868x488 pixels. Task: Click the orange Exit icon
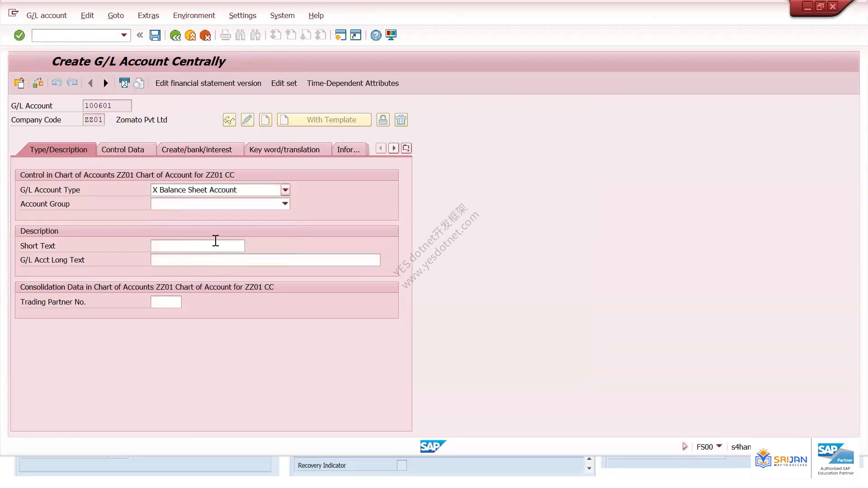190,35
